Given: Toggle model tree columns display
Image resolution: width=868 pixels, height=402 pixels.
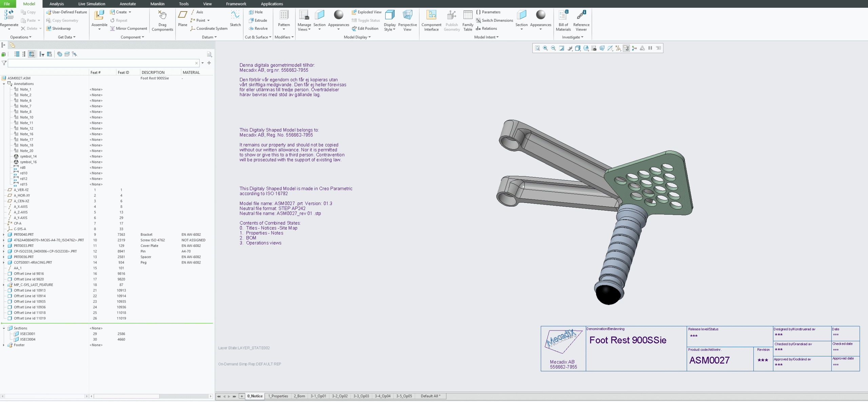Looking at the screenshot, I should coord(32,54).
